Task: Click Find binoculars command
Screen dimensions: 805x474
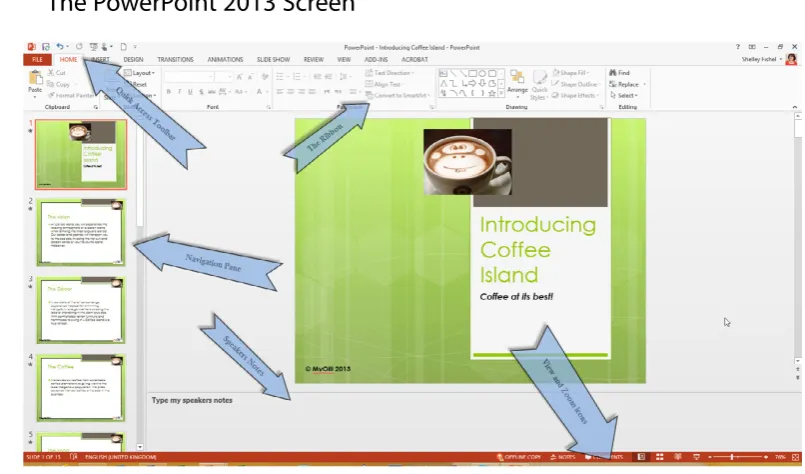Action: 619,73
